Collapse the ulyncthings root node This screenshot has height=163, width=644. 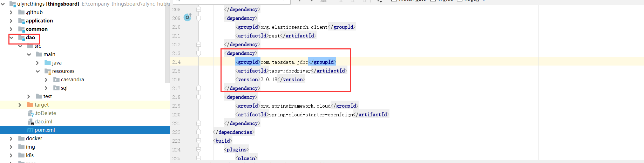(3, 4)
